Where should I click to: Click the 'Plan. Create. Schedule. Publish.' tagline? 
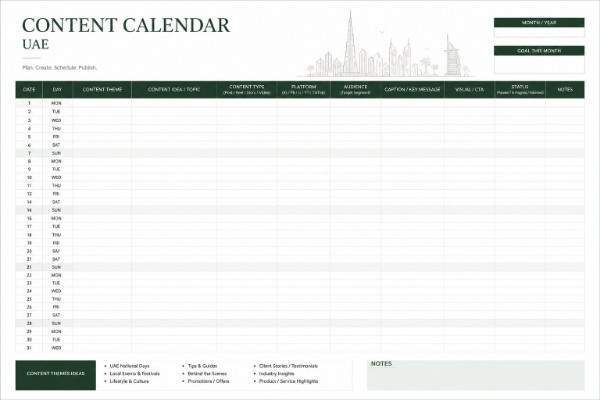tap(59, 68)
